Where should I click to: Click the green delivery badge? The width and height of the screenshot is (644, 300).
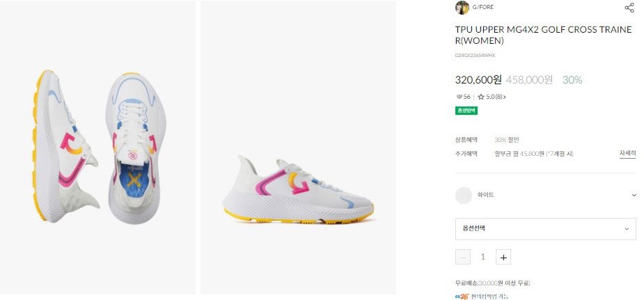click(466, 111)
